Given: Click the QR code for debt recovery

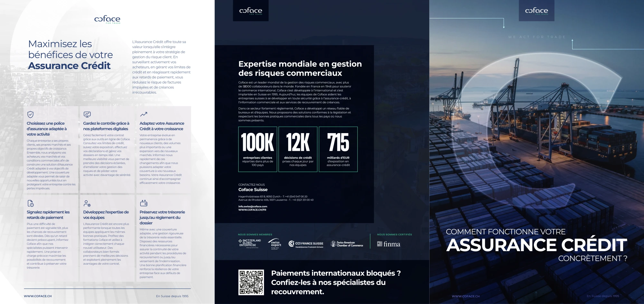Looking at the screenshot, I should click(x=251, y=282).
